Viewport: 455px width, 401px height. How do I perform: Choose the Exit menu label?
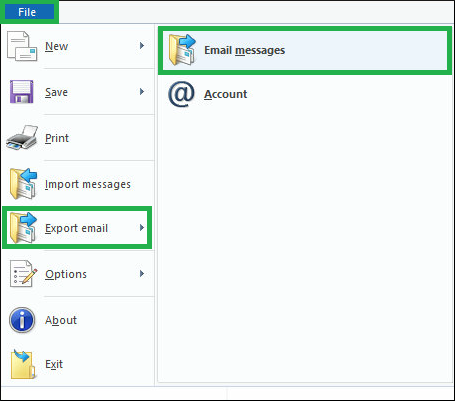[54, 364]
